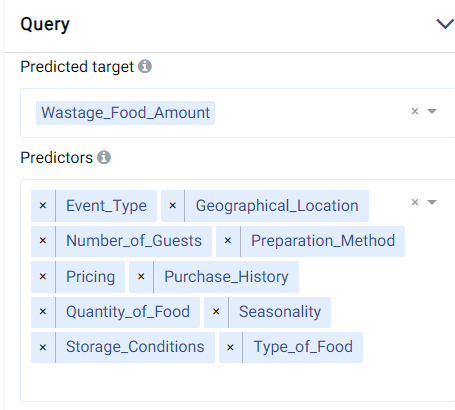Remove the Event_Type predictor tag
Image resolution: width=455 pixels, height=410 pixels.
(43, 206)
